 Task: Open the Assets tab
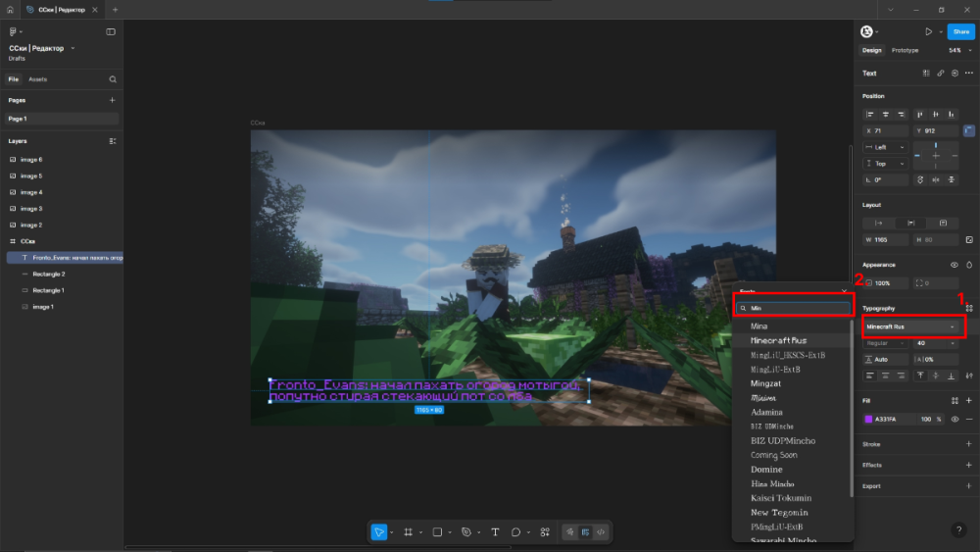(x=37, y=79)
